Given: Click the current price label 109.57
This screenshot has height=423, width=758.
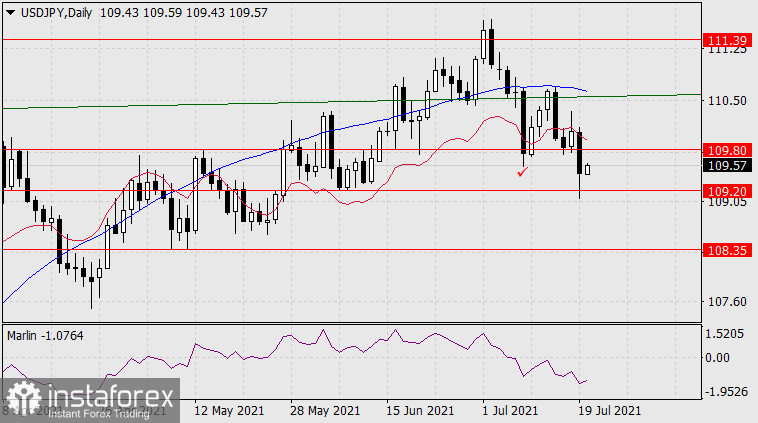Looking at the screenshot, I should pos(722,166).
